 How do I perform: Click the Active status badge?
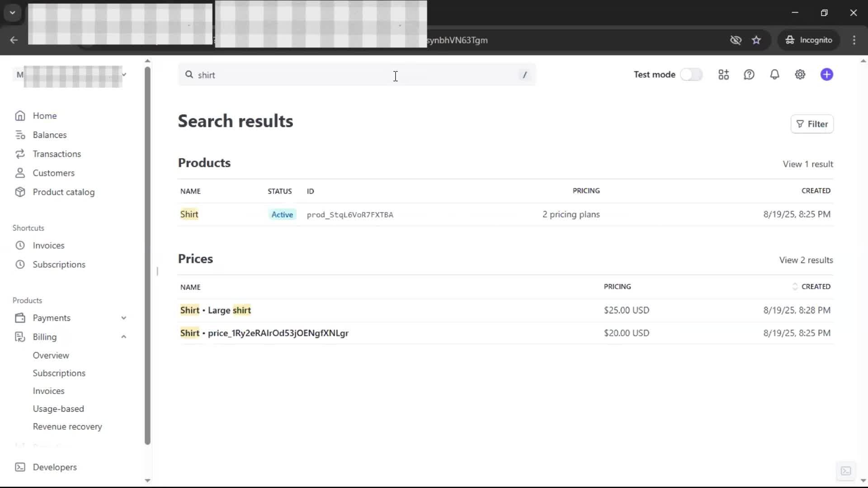tap(282, 215)
